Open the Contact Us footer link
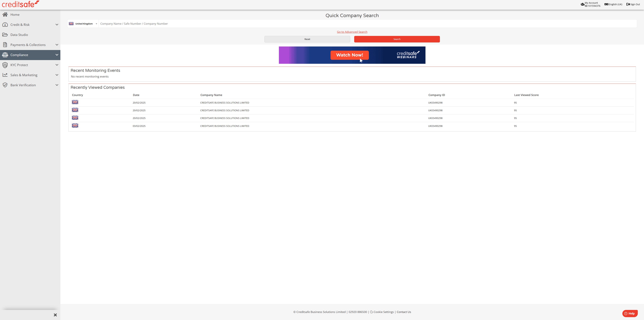This screenshot has height=320, width=644. [404, 312]
